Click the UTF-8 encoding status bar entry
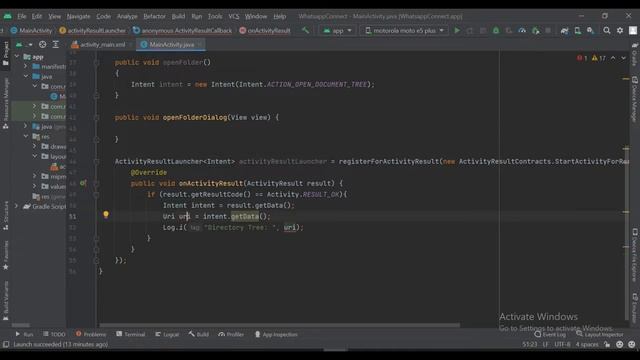Screen dimensions: 640x360 tap(562, 344)
